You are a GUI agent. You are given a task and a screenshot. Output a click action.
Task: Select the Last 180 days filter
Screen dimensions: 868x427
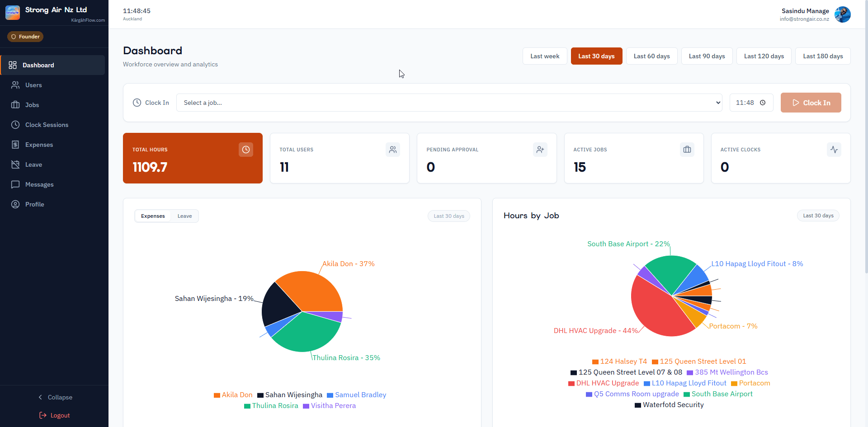[823, 56]
